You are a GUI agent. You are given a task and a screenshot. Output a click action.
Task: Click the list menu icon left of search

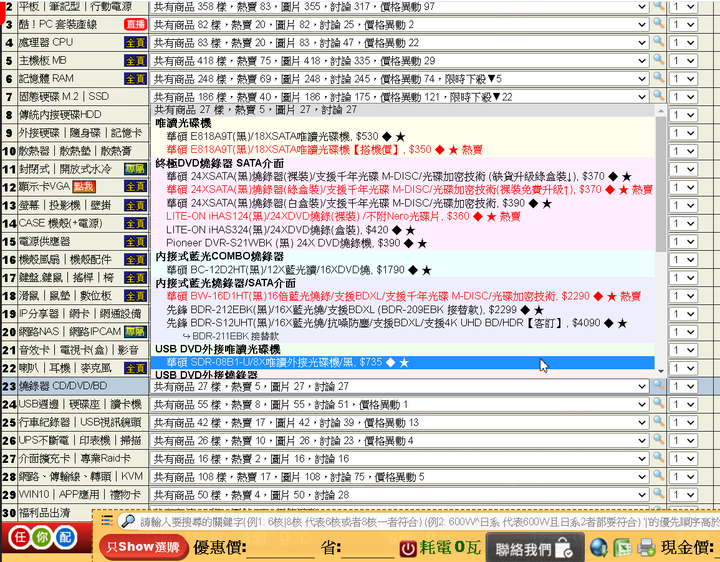107,521
